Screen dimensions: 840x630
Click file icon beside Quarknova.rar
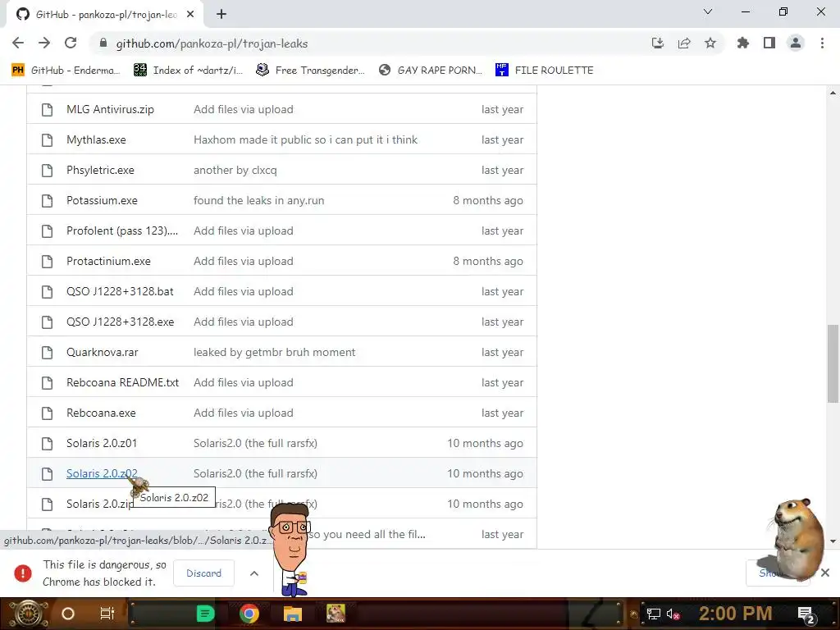[x=47, y=353]
